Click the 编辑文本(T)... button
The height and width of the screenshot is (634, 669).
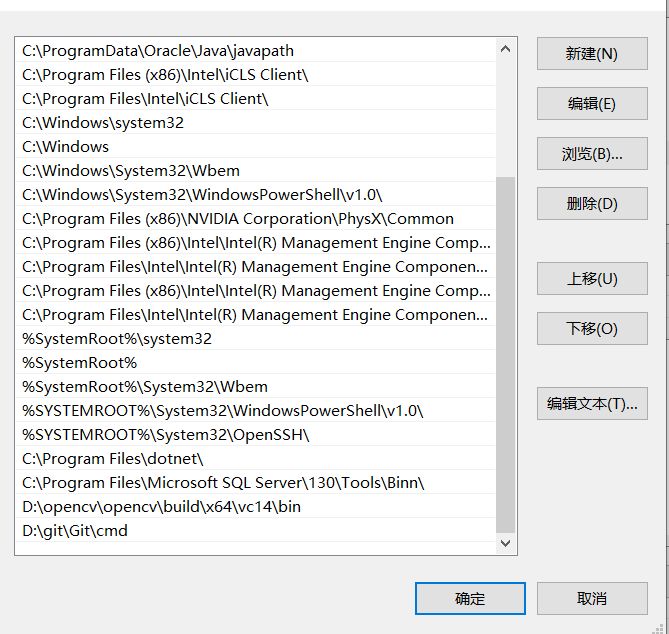coord(592,404)
